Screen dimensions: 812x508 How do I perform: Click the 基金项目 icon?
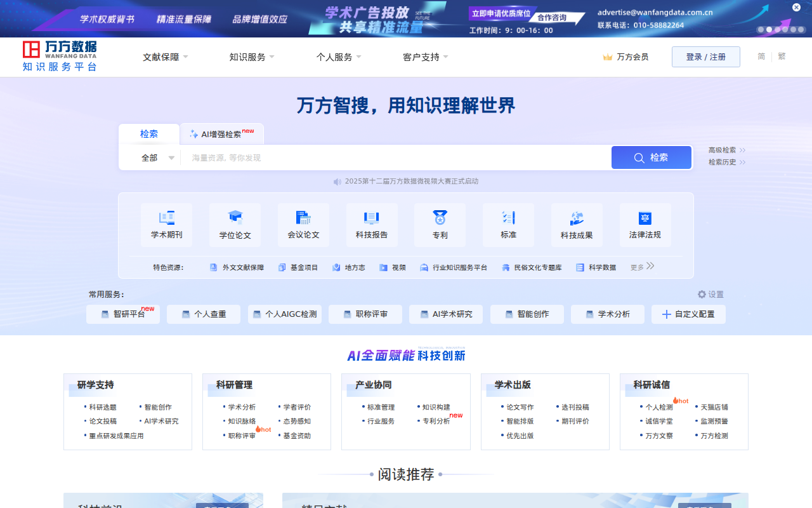click(282, 267)
